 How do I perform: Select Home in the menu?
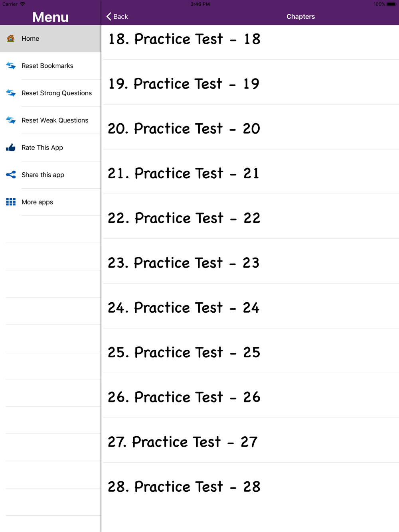pyautogui.click(x=51, y=39)
